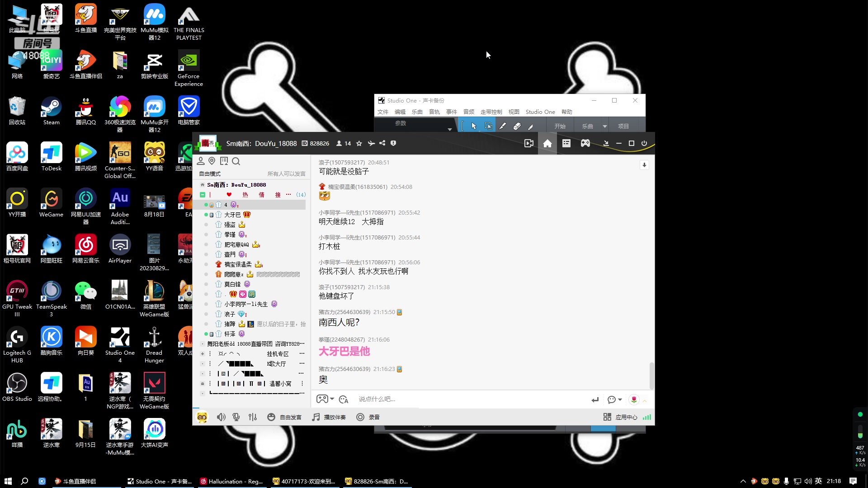Viewport: 868px width, 488px height.
Task: Select the arrow tool in Studio One
Action: pos(474,126)
